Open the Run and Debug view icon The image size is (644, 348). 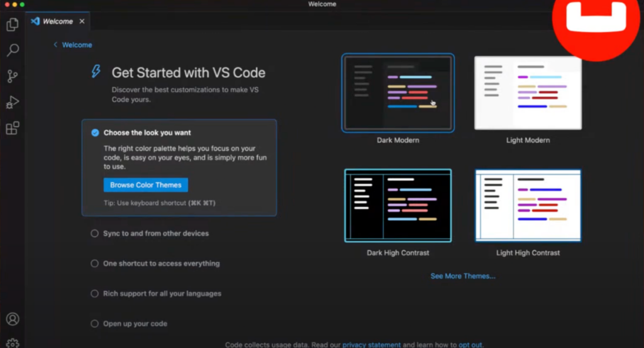tap(13, 102)
